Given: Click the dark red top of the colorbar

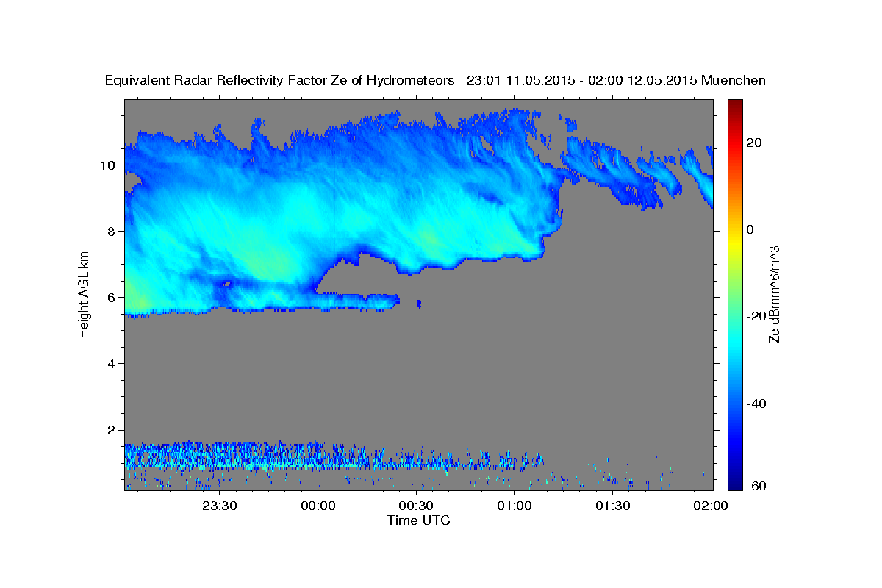Looking at the screenshot, I should pos(734,104).
